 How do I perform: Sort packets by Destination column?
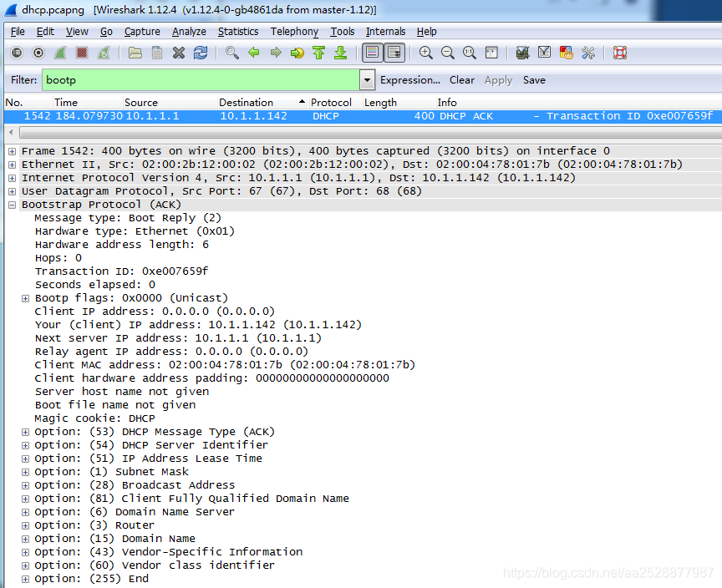(x=262, y=102)
